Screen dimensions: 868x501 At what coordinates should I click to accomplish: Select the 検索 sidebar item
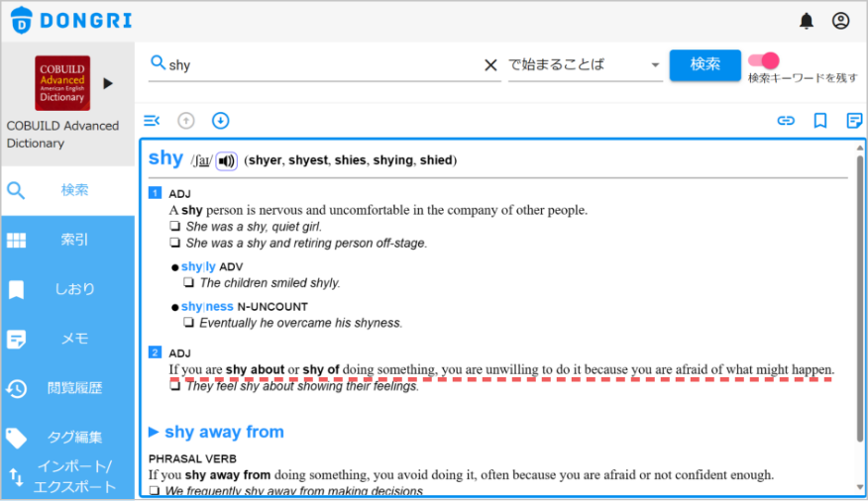click(67, 190)
